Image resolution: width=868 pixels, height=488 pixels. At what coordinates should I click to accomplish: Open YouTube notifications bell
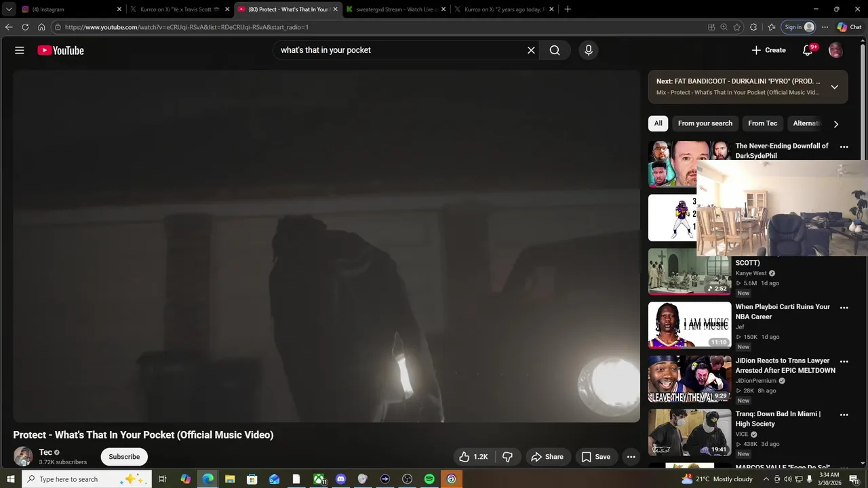coord(808,50)
